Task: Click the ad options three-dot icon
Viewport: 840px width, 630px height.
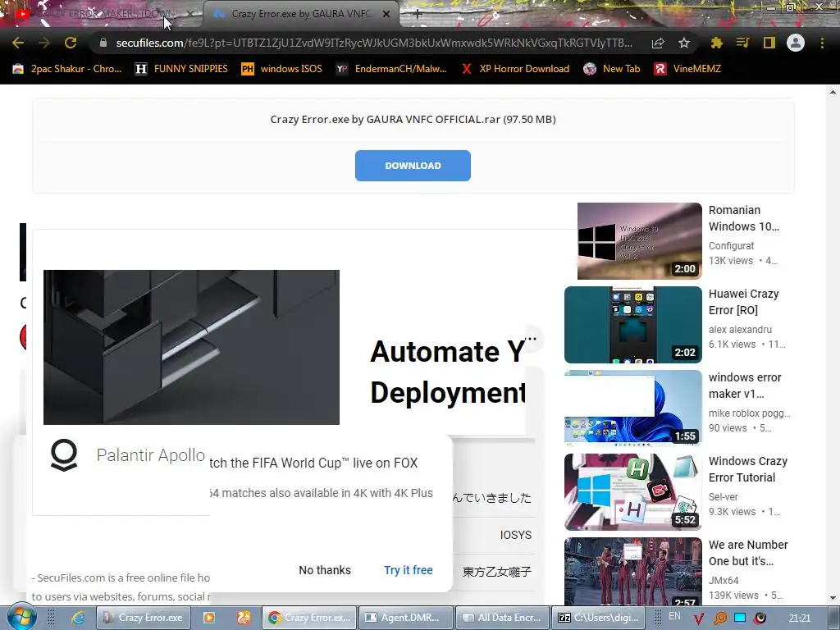Action: click(531, 339)
